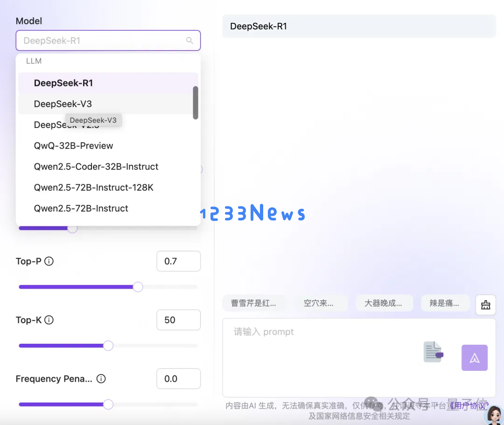Focus the Frequency Penalty value field 0.0
Image resolution: width=504 pixels, height=425 pixels.
pos(178,379)
